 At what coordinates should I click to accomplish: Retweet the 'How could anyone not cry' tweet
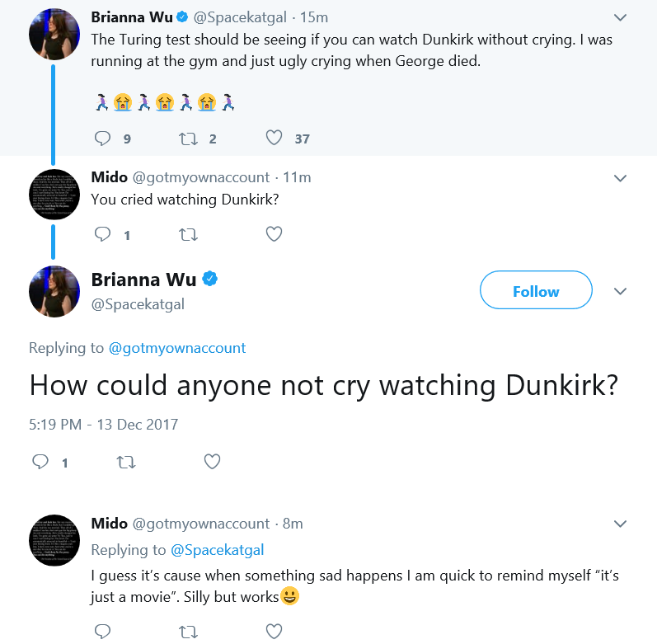click(x=126, y=462)
